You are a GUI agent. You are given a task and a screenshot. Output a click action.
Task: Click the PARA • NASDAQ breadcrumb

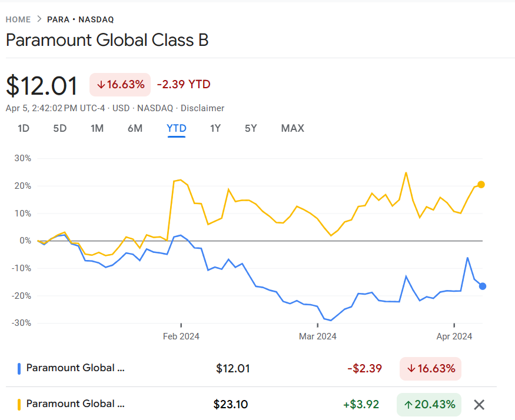point(81,19)
